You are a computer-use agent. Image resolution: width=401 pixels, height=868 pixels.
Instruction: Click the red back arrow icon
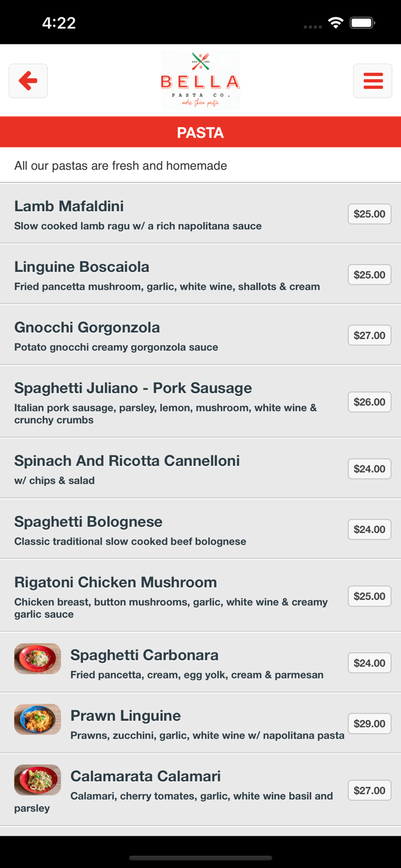tap(28, 80)
